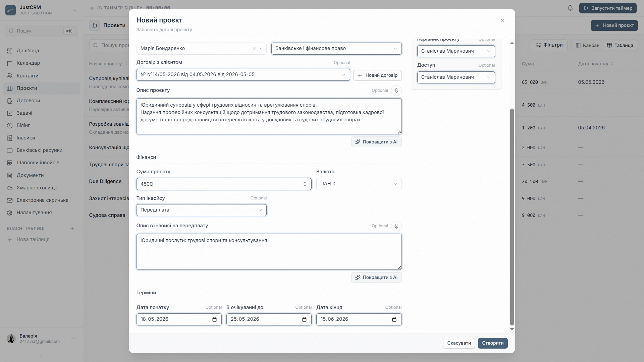Switch to Таблиця view
Screen dimensions: 644x362
[620, 45]
